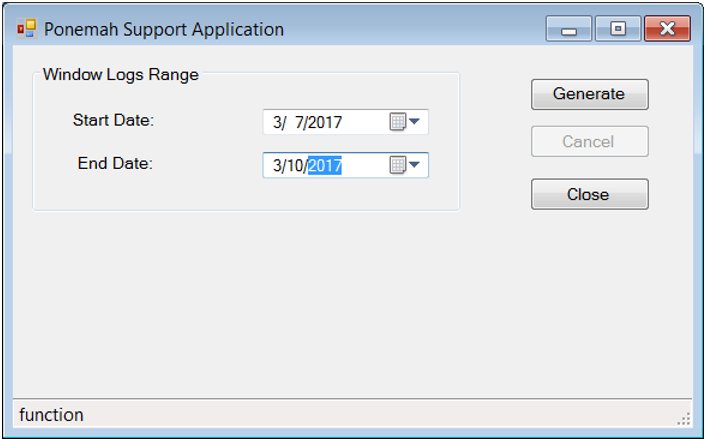Expand the End Date dropdown arrow
The height and width of the screenshot is (439, 706).
[x=415, y=165]
